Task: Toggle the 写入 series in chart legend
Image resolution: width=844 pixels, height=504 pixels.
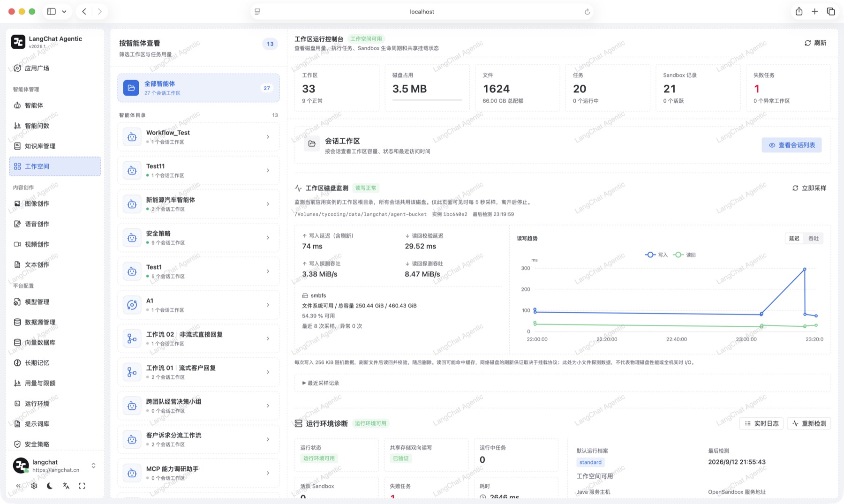Action: click(656, 255)
